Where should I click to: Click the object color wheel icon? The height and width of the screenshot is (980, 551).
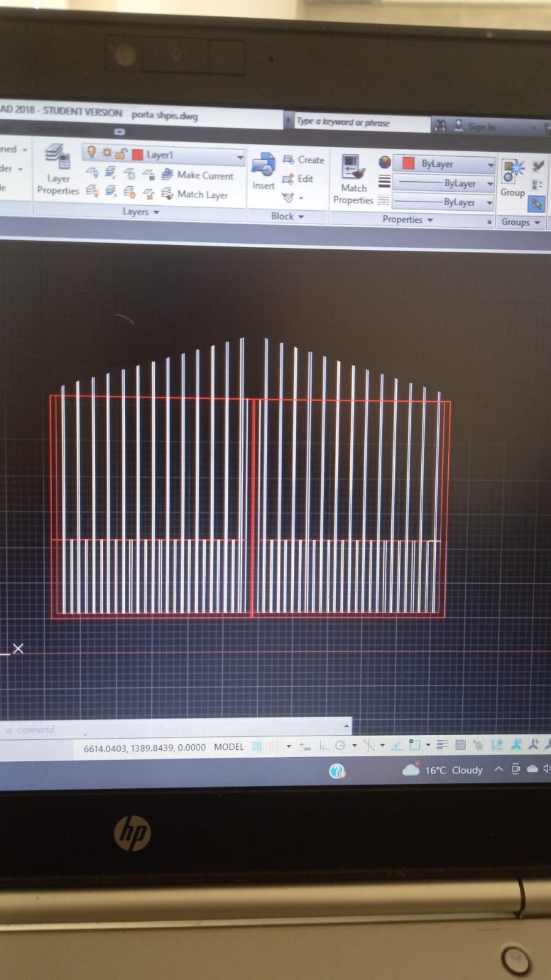[384, 162]
